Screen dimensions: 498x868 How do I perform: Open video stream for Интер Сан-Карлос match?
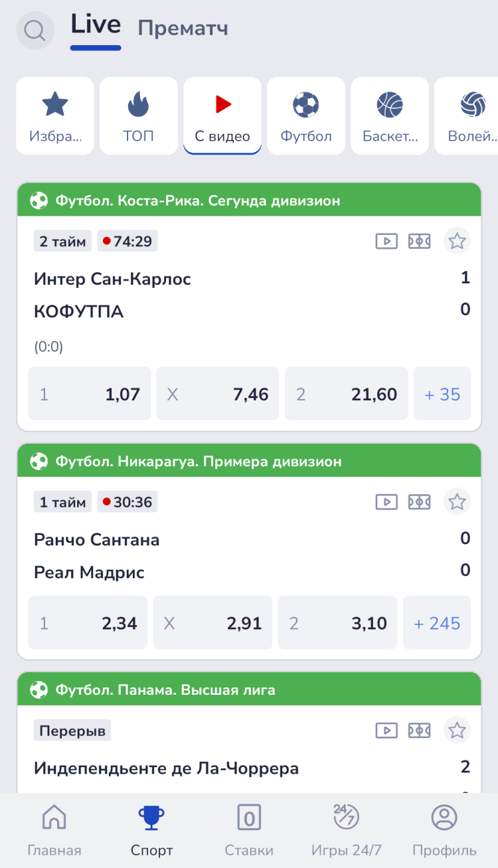point(386,241)
